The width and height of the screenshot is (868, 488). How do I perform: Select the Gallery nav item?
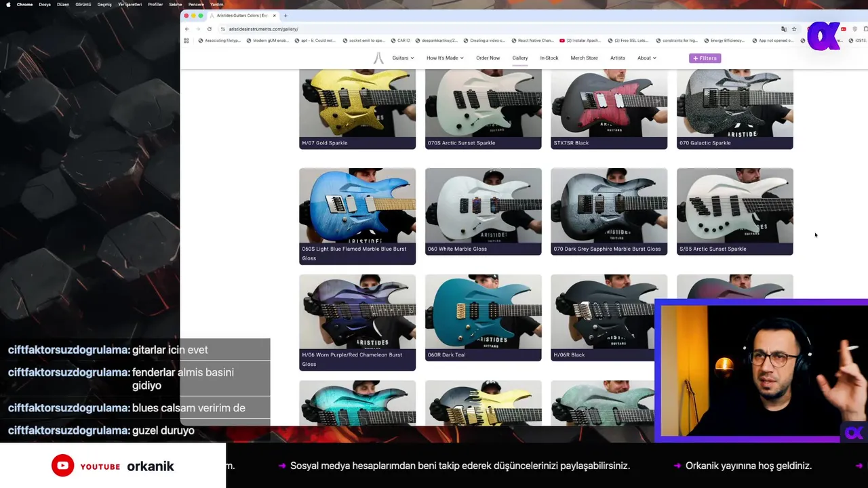click(x=520, y=58)
